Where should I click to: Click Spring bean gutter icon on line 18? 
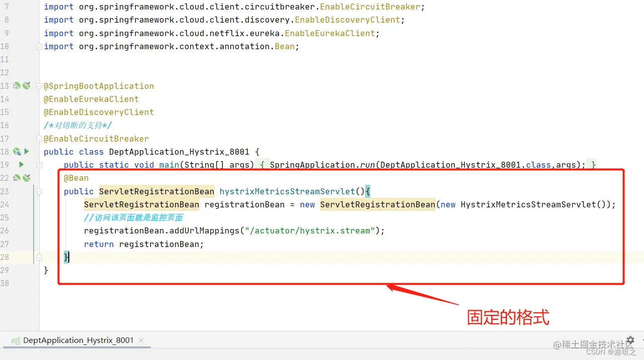tap(17, 152)
